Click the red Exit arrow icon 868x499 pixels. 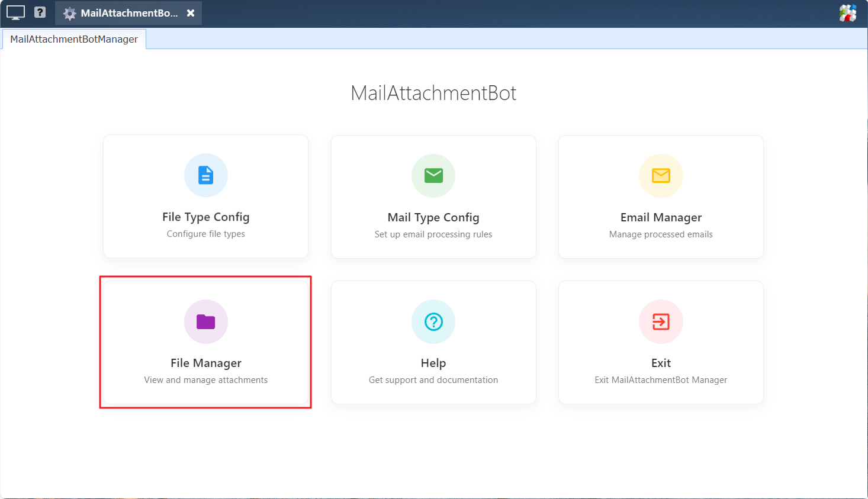pos(661,321)
